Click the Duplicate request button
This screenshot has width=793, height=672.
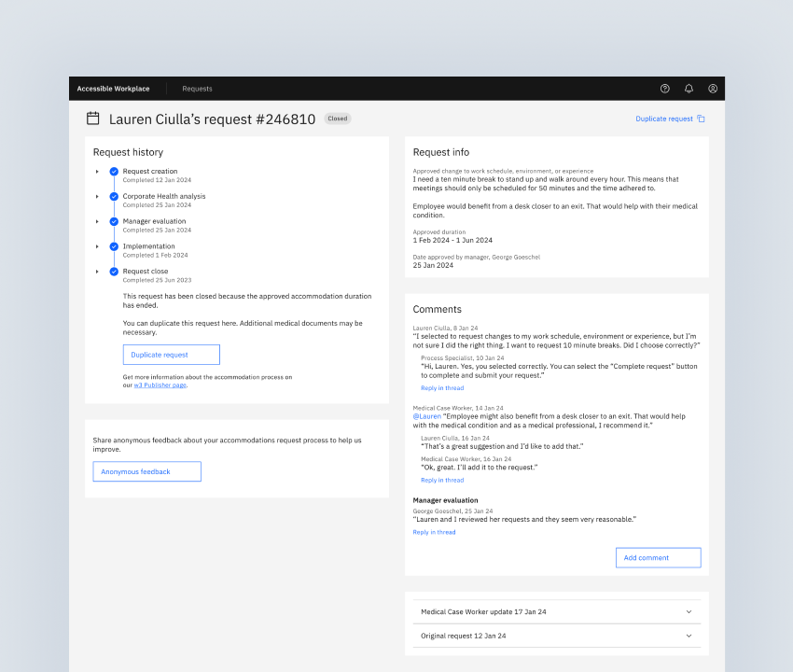pyautogui.click(x=171, y=355)
